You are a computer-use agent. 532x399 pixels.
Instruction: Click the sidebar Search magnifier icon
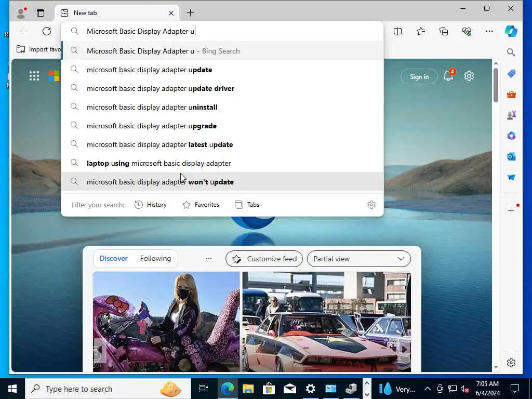(511, 52)
